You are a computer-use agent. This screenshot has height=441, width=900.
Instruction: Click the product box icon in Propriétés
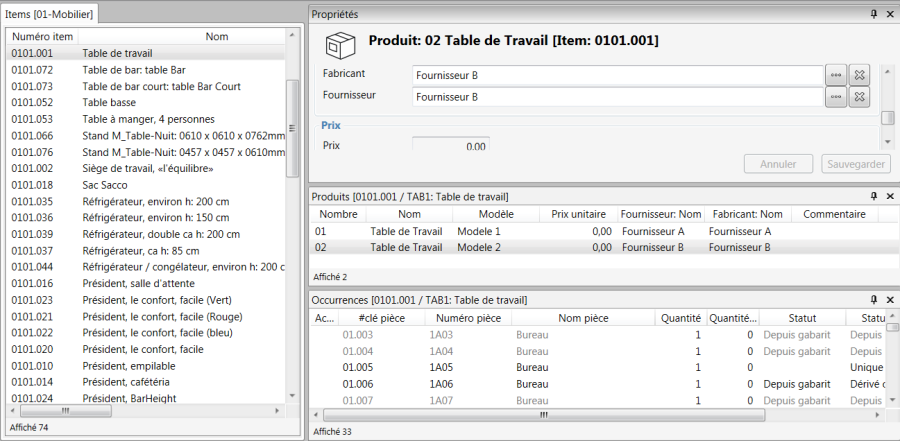click(x=339, y=44)
